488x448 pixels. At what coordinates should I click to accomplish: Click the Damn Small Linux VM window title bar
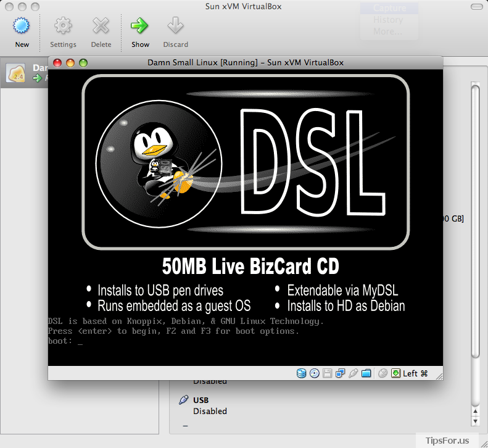tap(246, 62)
